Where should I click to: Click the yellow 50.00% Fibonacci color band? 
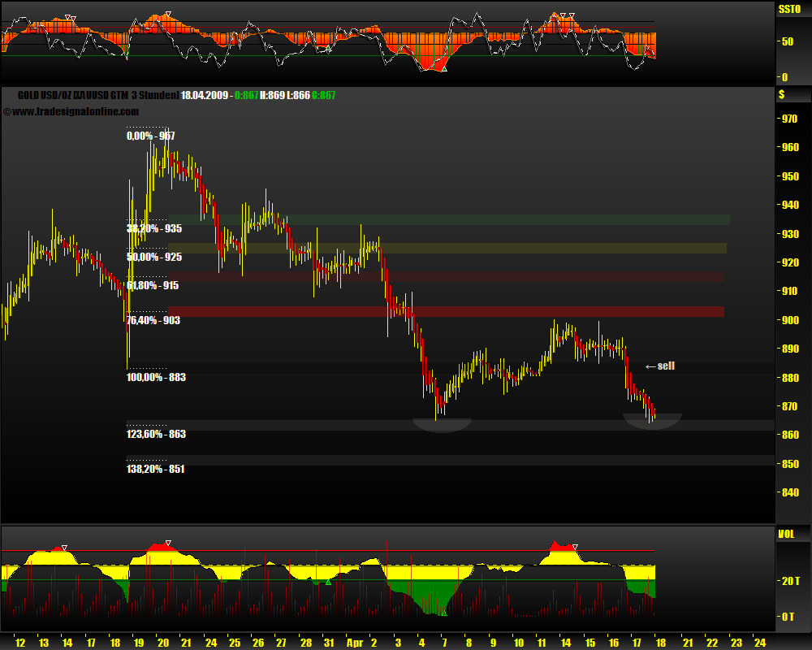click(x=447, y=249)
